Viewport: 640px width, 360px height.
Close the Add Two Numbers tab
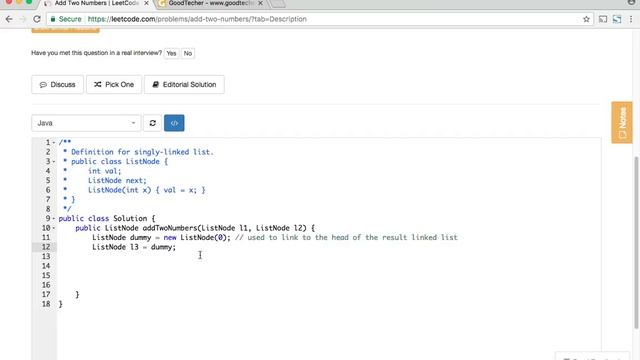(x=147, y=3)
